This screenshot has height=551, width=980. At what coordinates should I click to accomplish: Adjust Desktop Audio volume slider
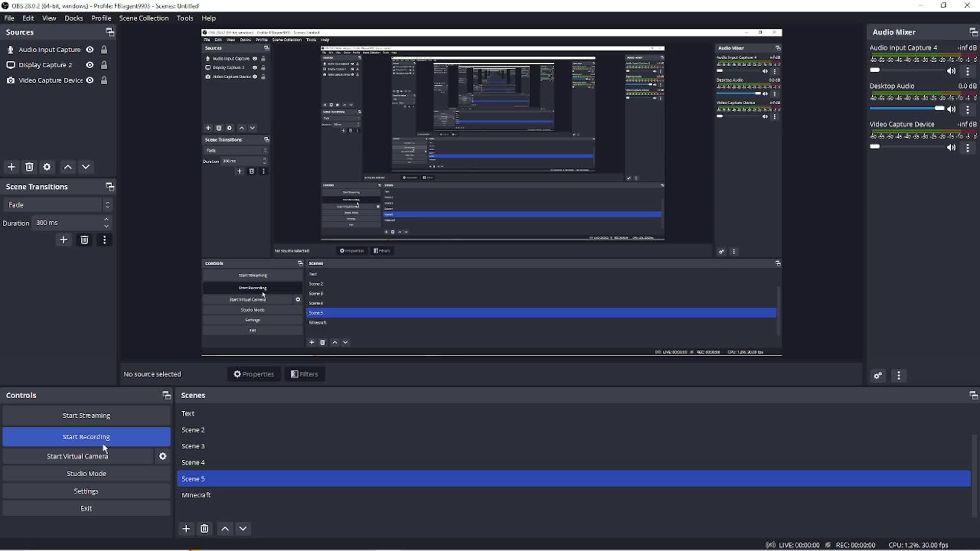906,109
